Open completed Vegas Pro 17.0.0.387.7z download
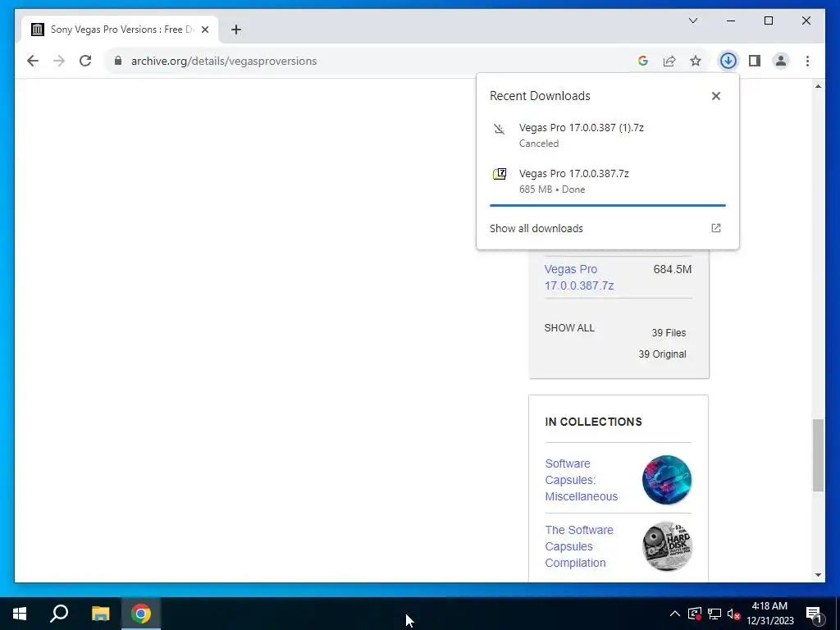The height and width of the screenshot is (630, 840). pyautogui.click(x=608, y=181)
